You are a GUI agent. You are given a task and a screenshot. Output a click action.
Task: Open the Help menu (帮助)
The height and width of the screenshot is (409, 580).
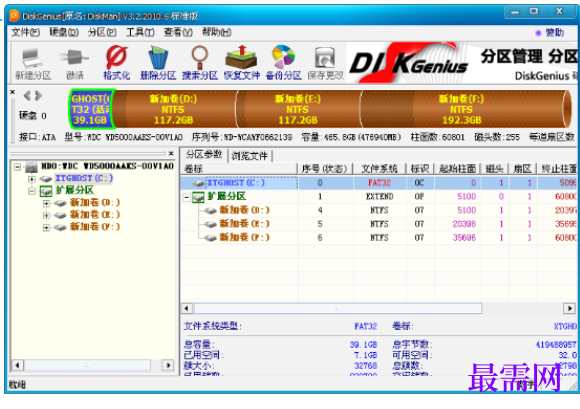pyautogui.click(x=216, y=33)
